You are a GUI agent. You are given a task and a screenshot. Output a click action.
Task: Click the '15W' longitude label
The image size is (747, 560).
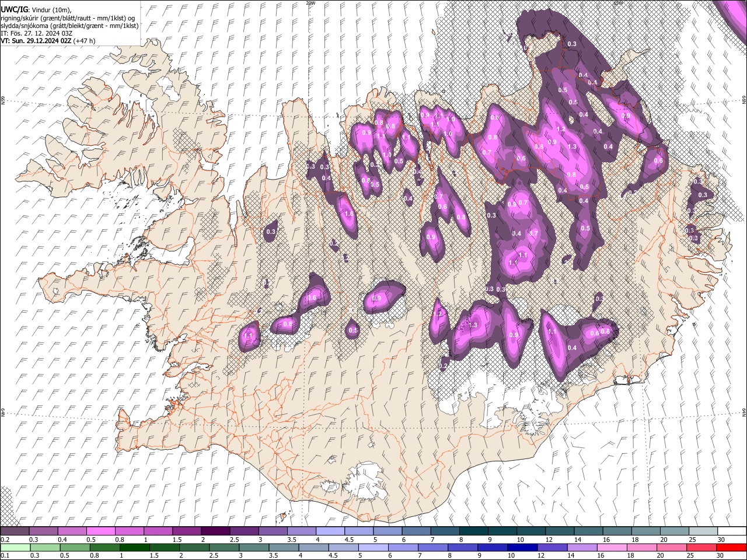click(618, 3)
